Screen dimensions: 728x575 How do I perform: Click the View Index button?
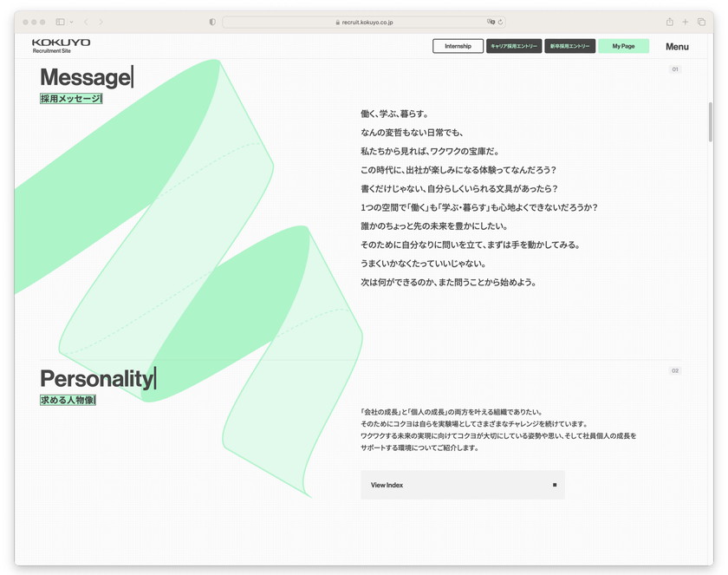[x=463, y=485]
